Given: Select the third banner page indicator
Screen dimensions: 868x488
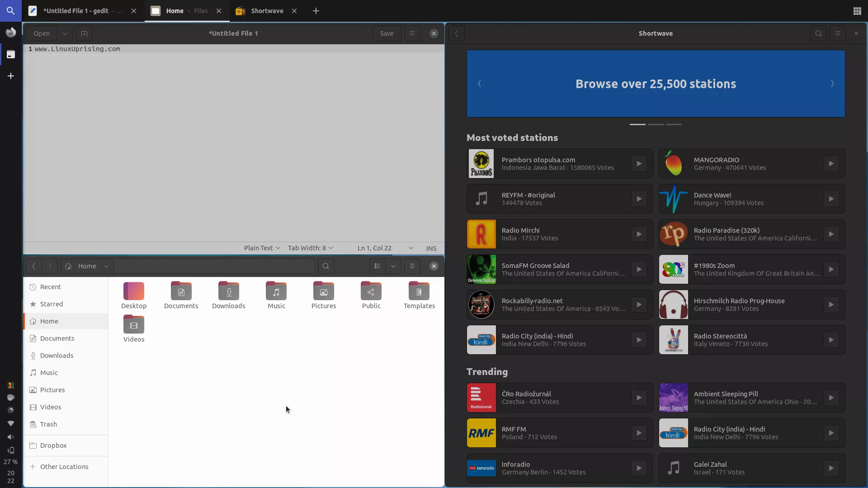Looking at the screenshot, I should (674, 124).
